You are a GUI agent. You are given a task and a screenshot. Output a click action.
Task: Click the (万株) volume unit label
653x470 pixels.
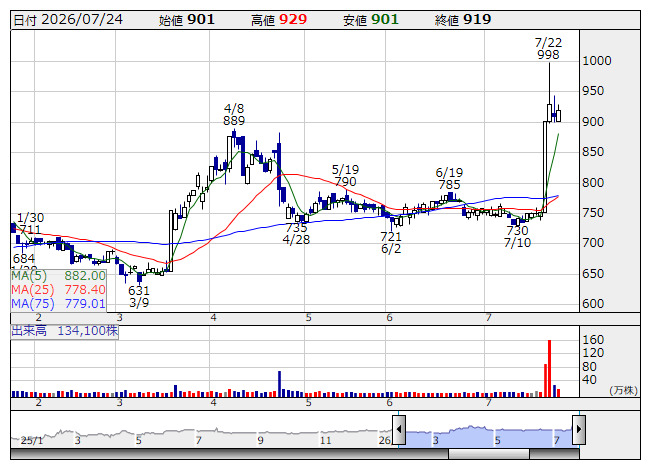[623, 390]
